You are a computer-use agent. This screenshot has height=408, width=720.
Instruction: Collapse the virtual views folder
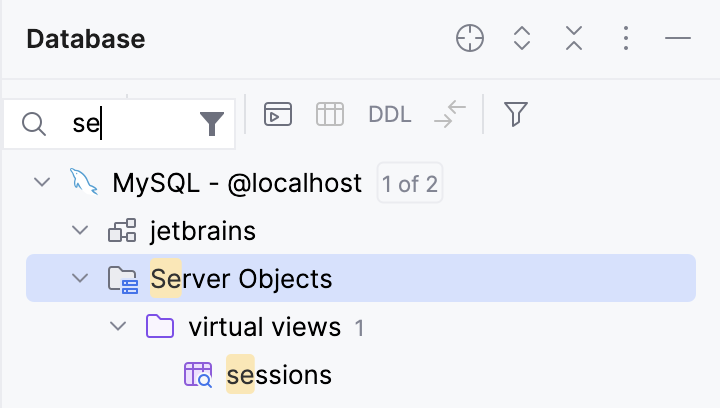118,327
